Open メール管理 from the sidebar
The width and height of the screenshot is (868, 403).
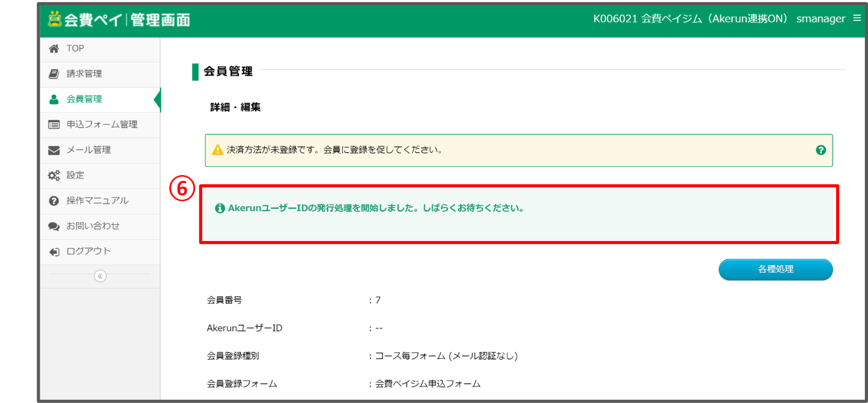88,150
